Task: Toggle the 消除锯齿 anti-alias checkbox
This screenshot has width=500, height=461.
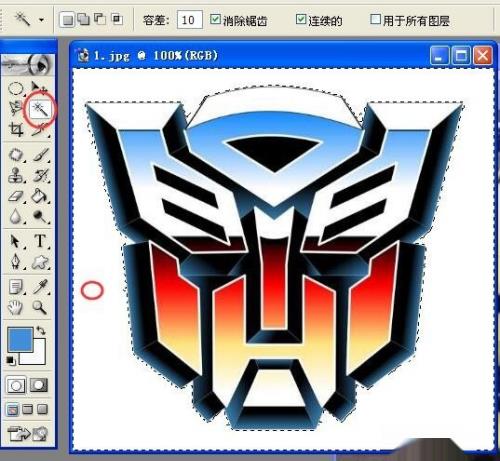Action: [215, 19]
